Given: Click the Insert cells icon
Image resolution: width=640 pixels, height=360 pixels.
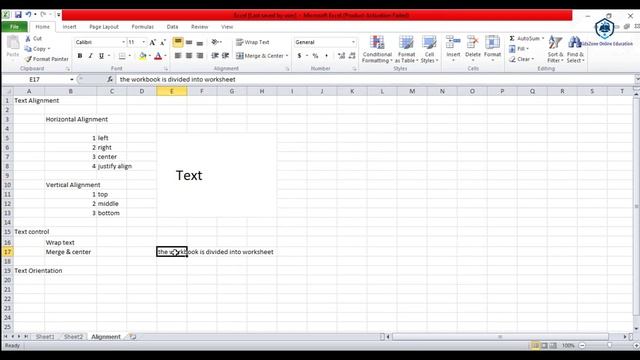Looking at the screenshot, I should [453, 43].
